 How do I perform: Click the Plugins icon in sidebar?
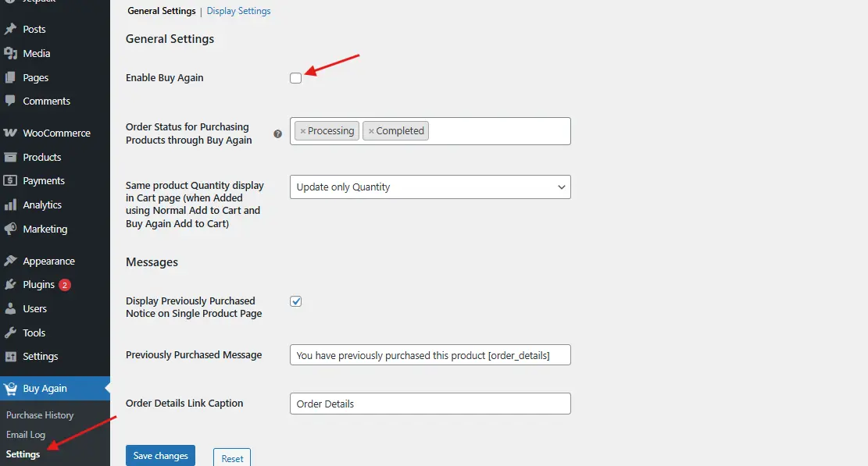click(10, 284)
